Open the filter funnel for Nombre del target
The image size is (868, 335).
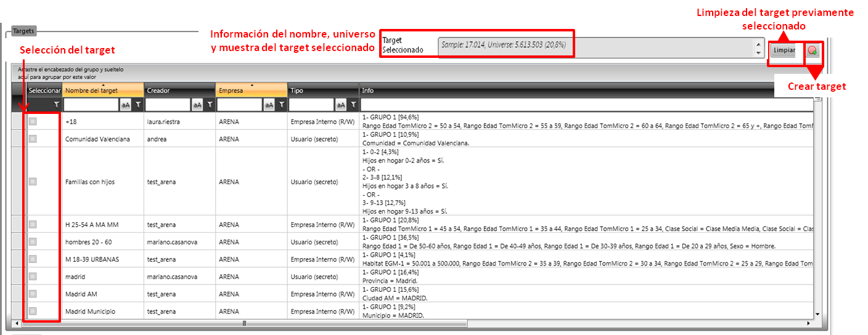pos(138,105)
